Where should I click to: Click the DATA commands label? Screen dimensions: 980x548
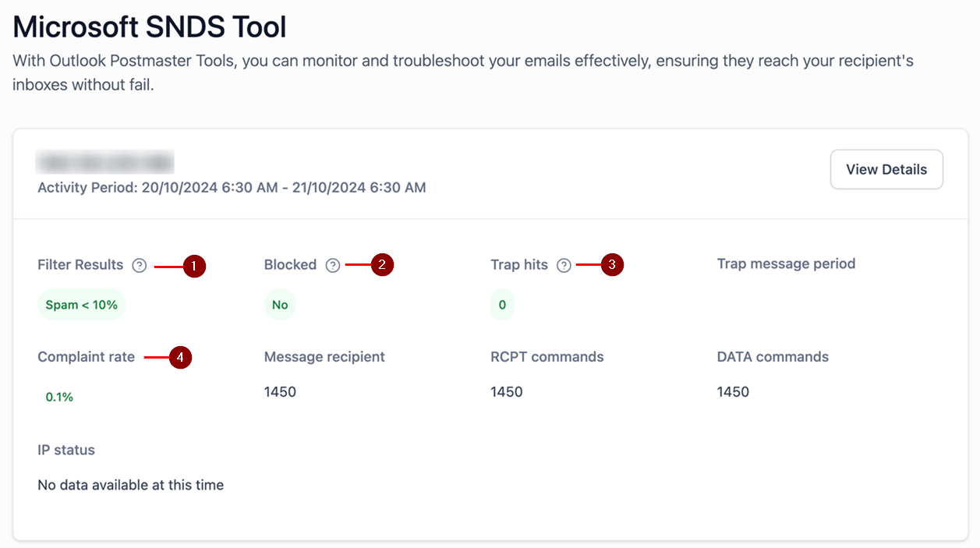(773, 357)
